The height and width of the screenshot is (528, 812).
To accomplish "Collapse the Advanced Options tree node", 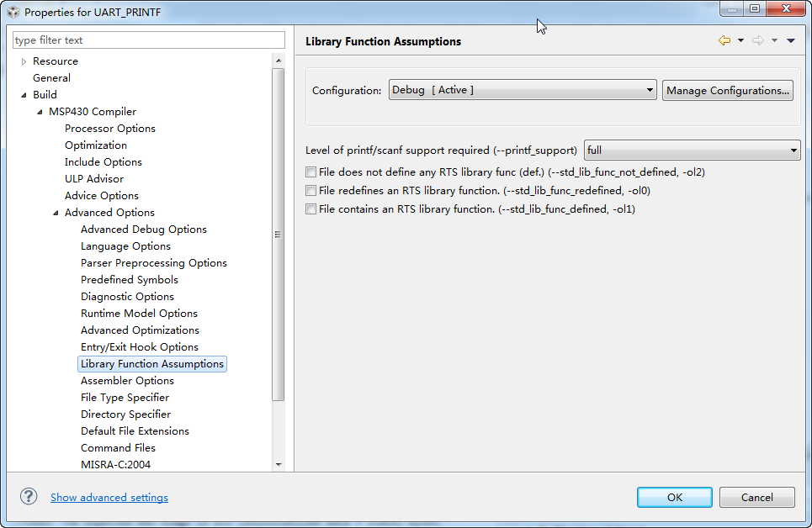I will (x=56, y=213).
